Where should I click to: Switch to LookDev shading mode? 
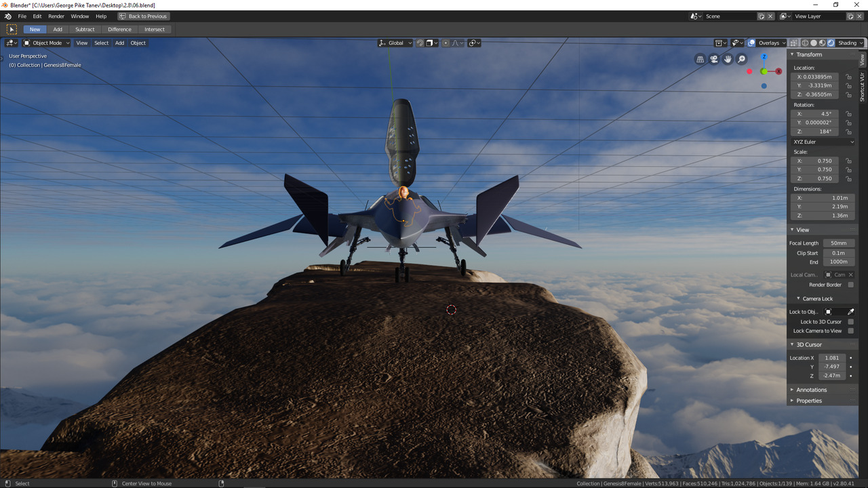click(823, 43)
